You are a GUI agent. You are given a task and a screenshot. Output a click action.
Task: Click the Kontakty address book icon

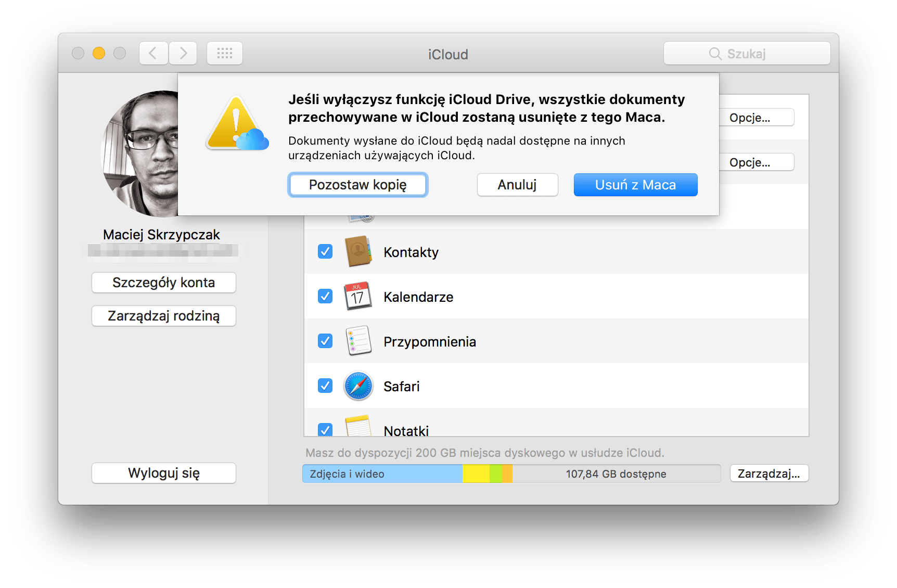358,251
